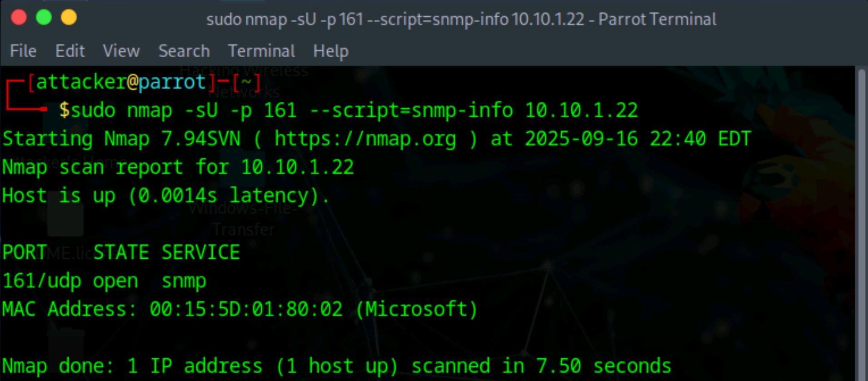
Task: Click the attacker@parrot prompt text
Action: 121,82
